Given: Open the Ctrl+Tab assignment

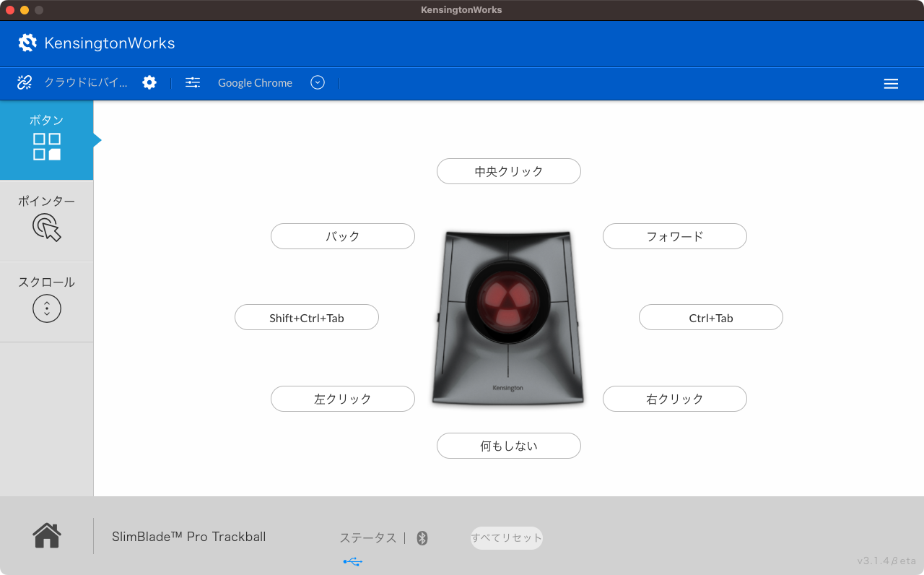Looking at the screenshot, I should click(711, 317).
